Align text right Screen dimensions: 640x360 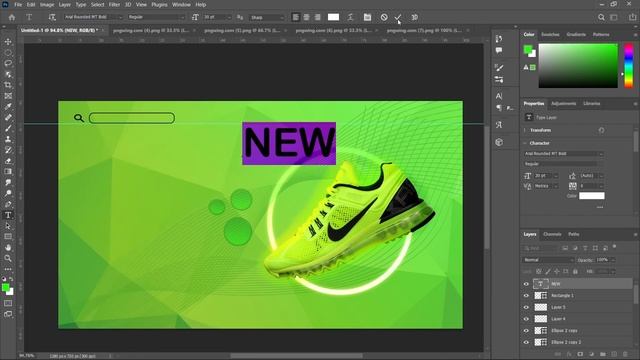point(318,17)
